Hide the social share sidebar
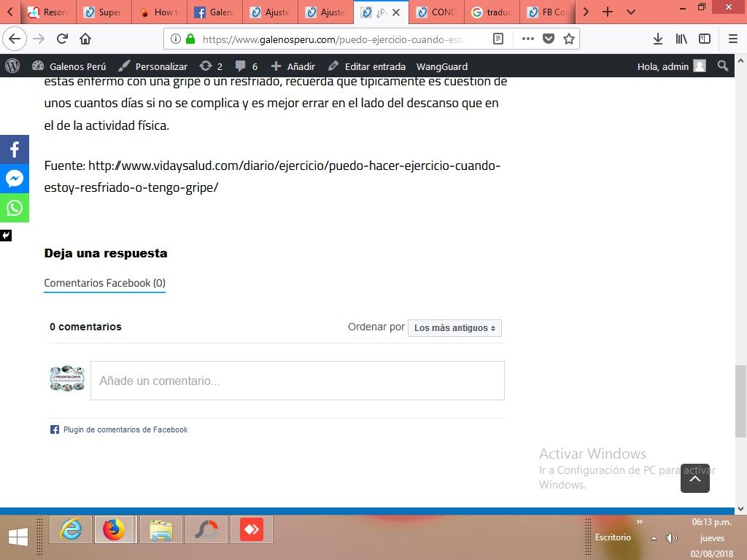 click(6, 236)
